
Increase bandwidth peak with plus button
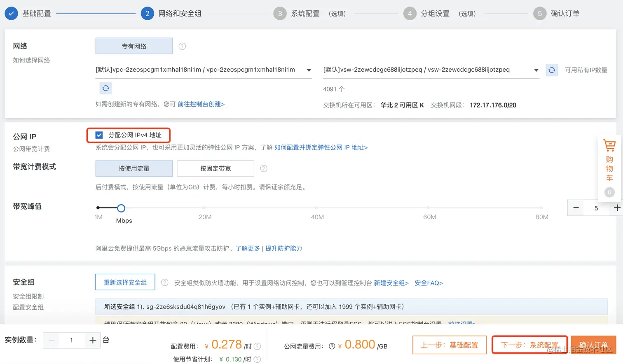click(617, 208)
